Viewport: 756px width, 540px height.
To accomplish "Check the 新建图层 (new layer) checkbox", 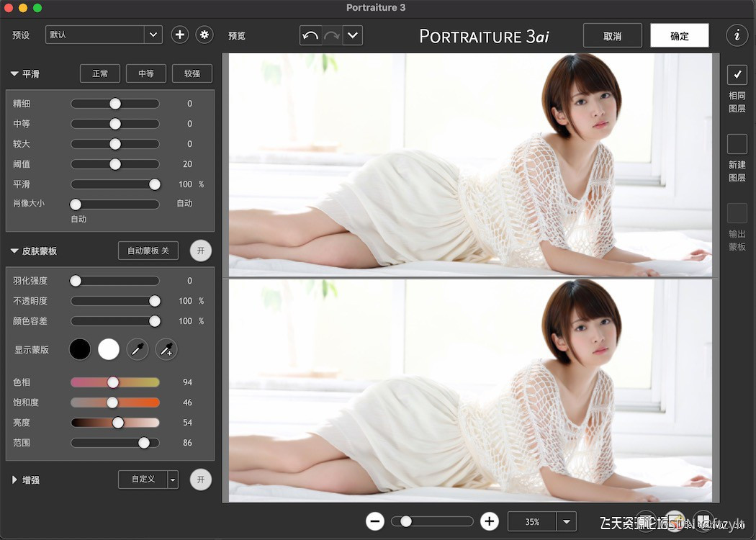I will click(x=737, y=144).
